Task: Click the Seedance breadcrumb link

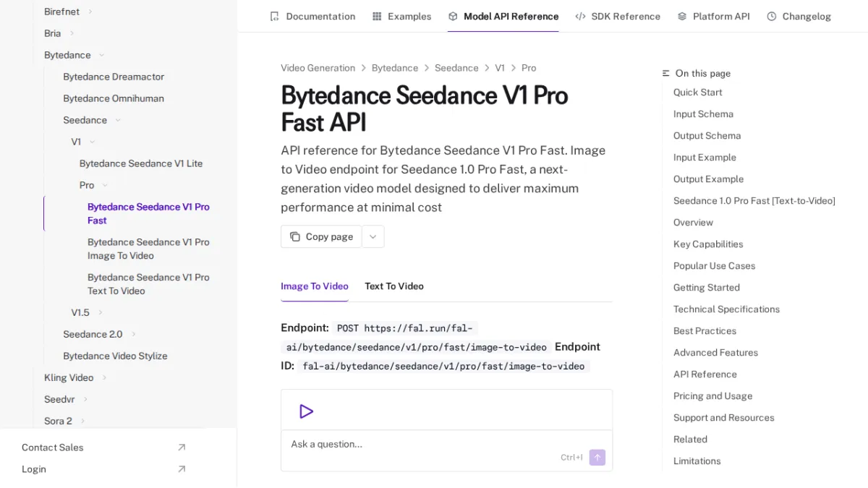Action: (x=456, y=68)
